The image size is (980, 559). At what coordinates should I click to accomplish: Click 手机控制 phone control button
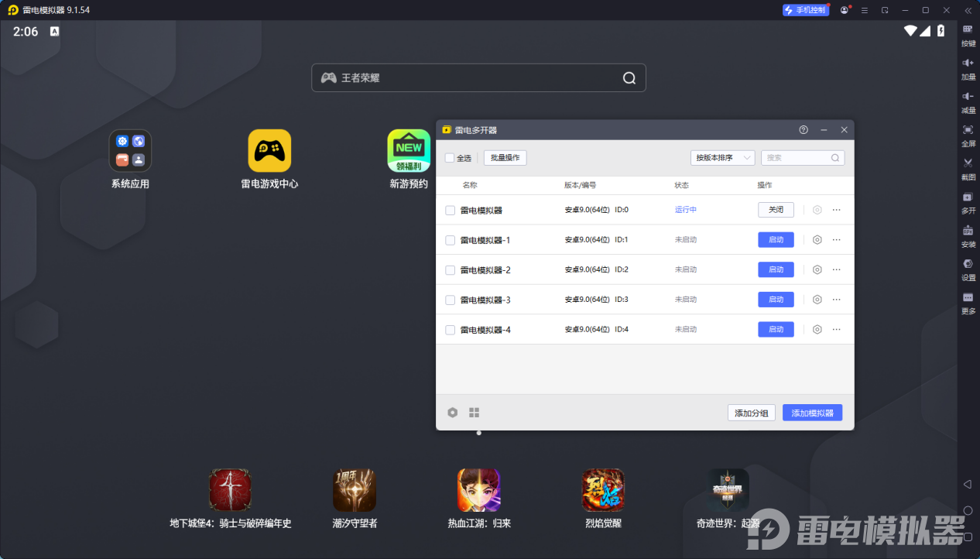pos(806,10)
